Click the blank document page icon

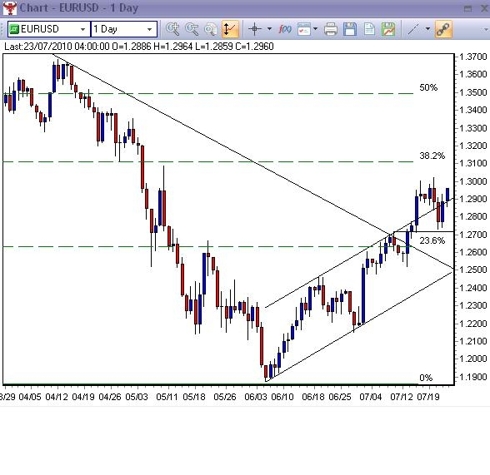click(x=369, y=29)
